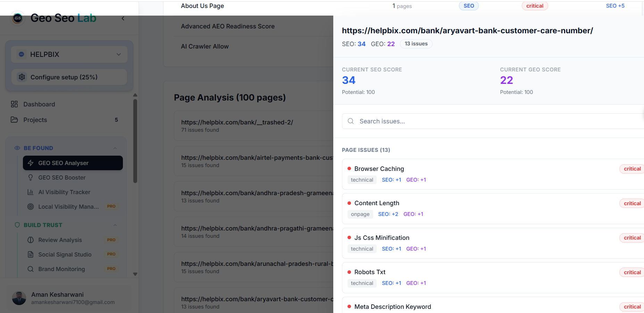Expand the Content Length issue
Screen dimensions: 644x313
493,209
